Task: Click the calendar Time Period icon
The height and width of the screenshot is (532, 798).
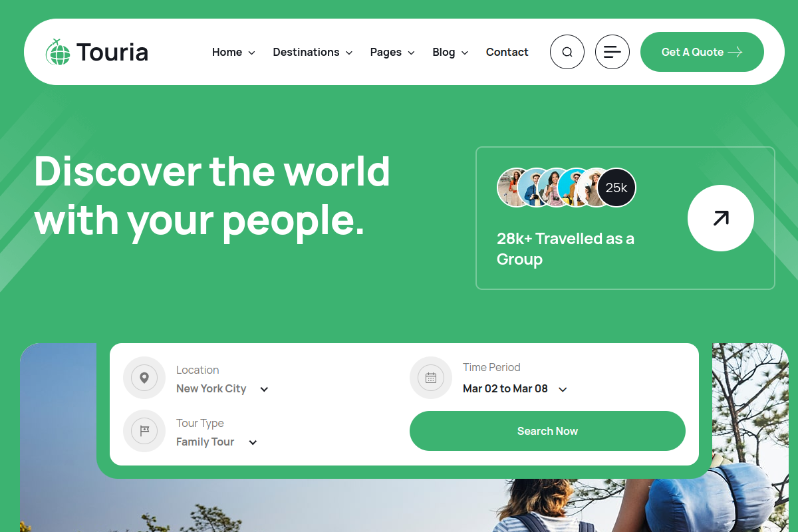Action: pos(431,378)
